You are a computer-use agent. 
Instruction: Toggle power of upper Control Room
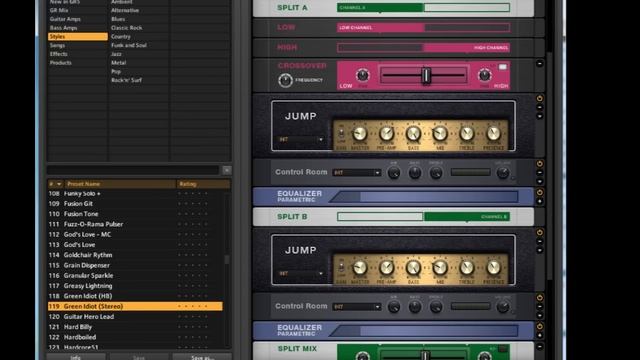[540, 164]
